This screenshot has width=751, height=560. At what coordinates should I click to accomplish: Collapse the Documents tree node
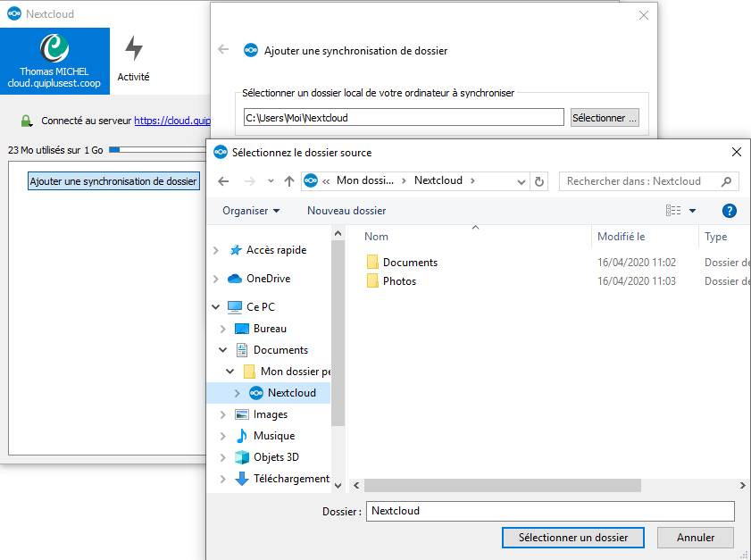[x=222, y=350]
